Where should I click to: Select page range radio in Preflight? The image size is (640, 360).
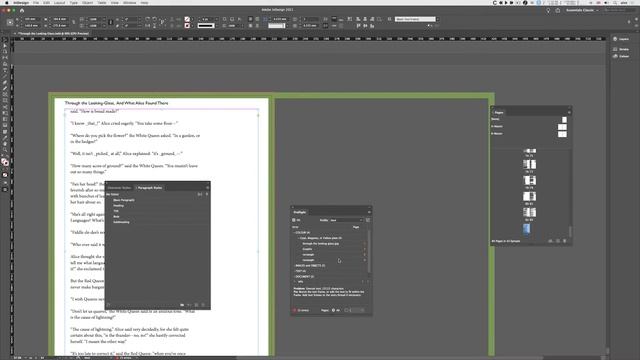pos(347,310)
